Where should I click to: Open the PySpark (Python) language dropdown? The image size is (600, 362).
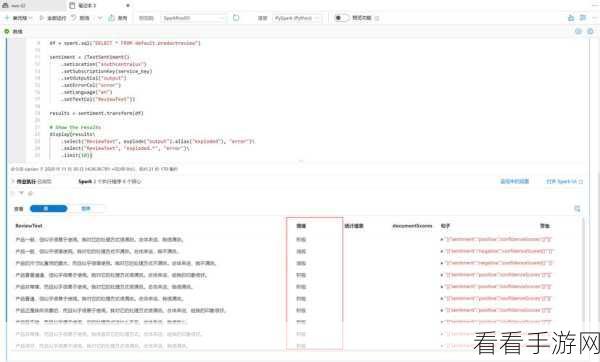(297, 18)
